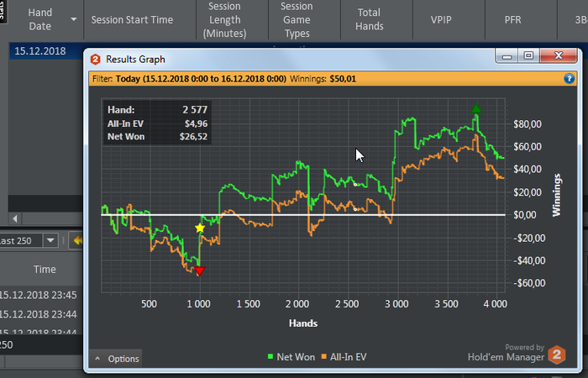Select the first hand row 15.12.2018 23:44

coord(38,314)
